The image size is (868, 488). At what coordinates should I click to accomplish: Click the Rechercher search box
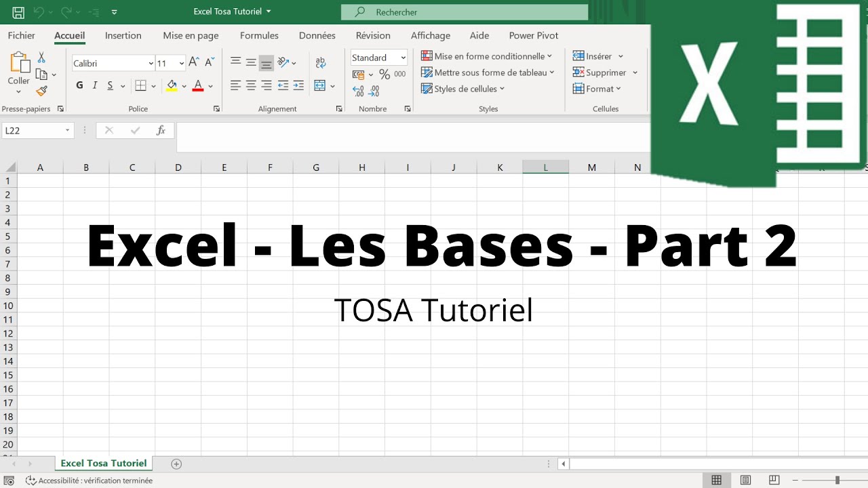coord(465,12)
